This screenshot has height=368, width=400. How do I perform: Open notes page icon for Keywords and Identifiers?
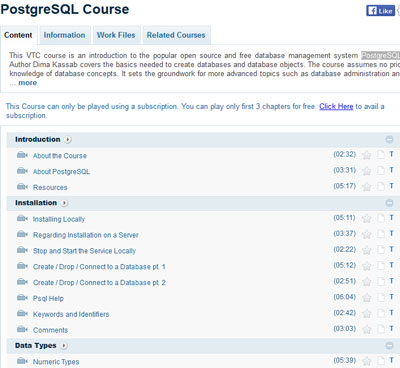click(381, 313)
